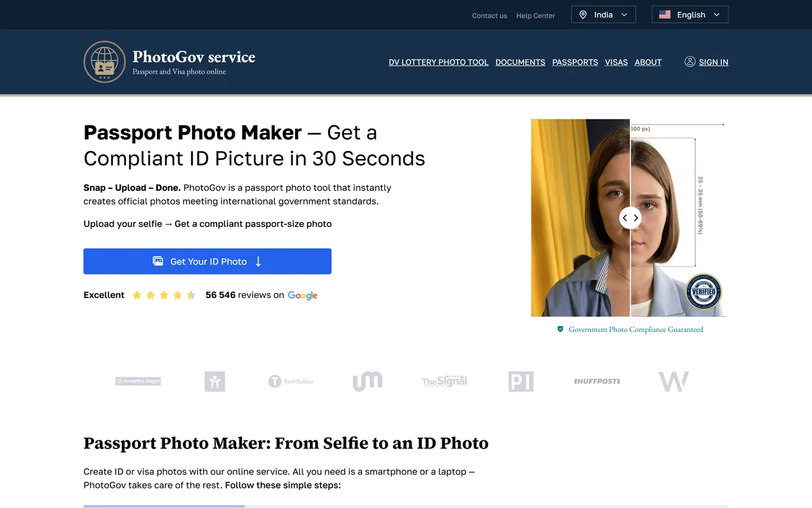Click the Get Your ID Photo button

[x=207, y=261]
